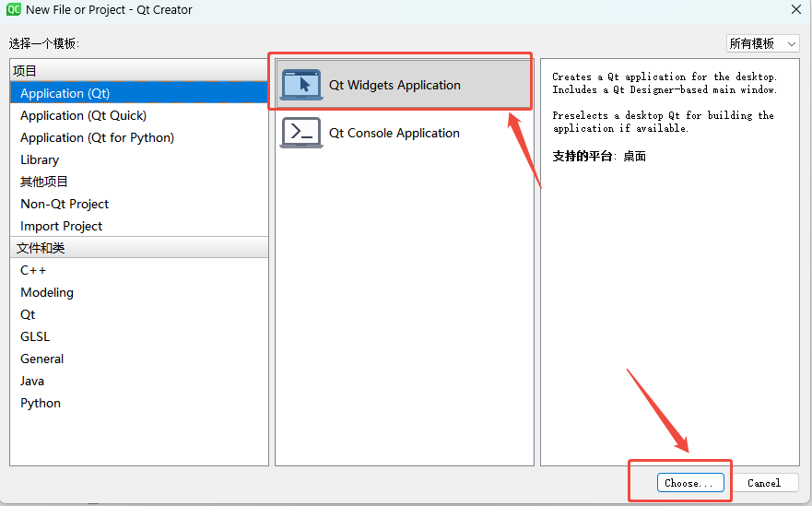Select Application (Qt Quick) category
Viewport: 812px width, 506px height.
83,115
